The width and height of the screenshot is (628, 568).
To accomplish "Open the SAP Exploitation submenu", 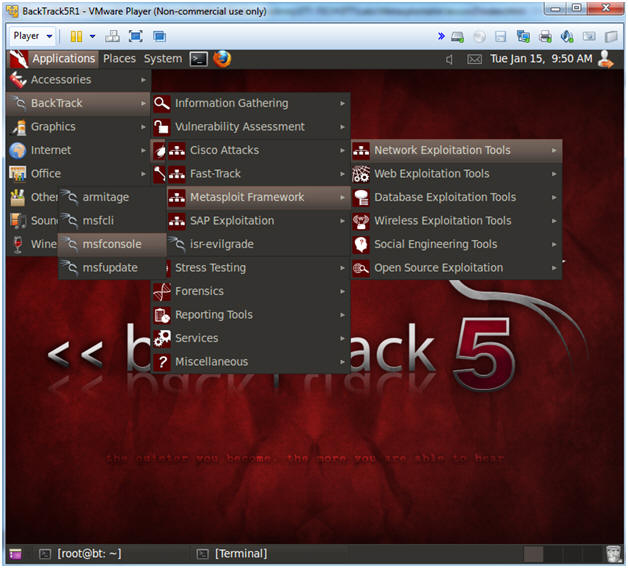I will (258, 221).
